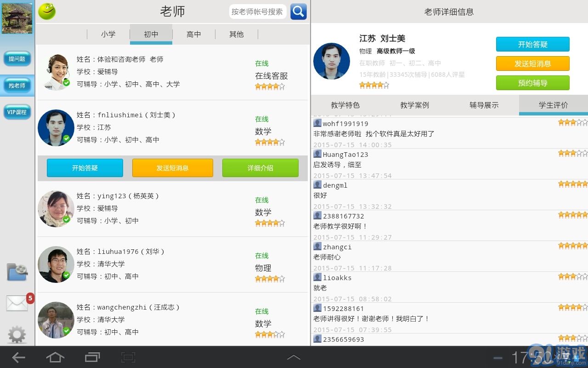
Task: Open the video folder icon in sidebar
Action: (x=17, y=272)
